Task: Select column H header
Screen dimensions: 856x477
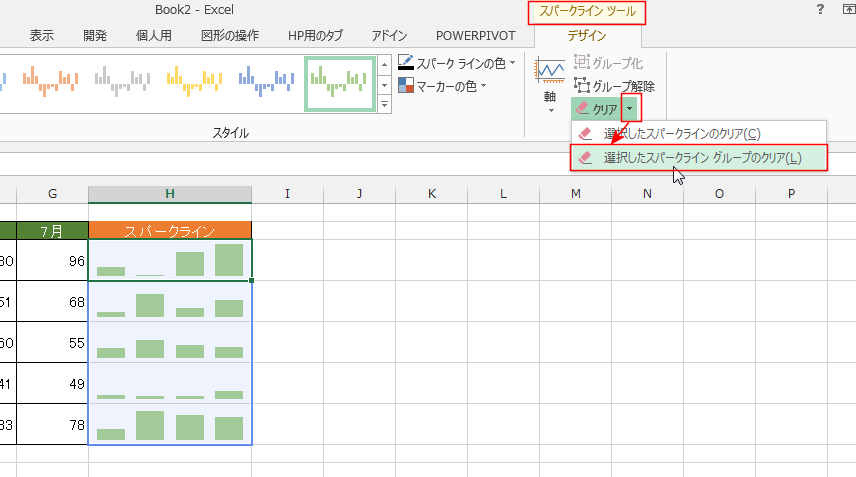Action: coord(170,194)
